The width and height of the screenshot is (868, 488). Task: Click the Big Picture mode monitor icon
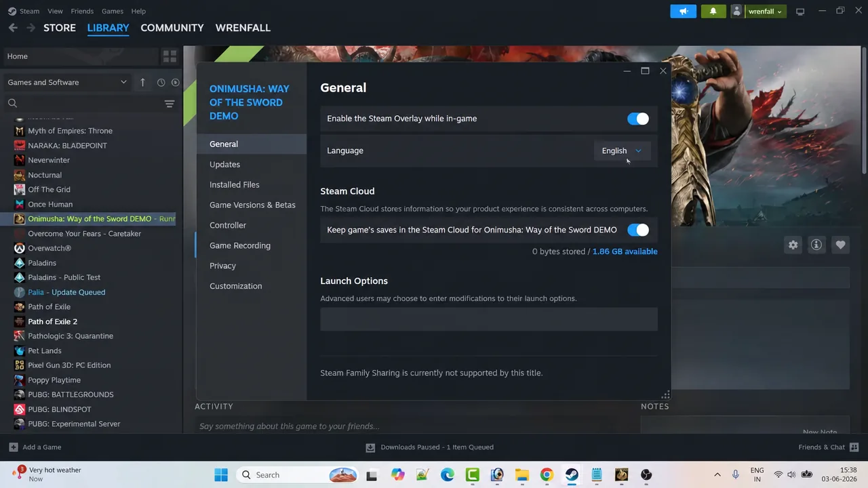pos(800,12)
